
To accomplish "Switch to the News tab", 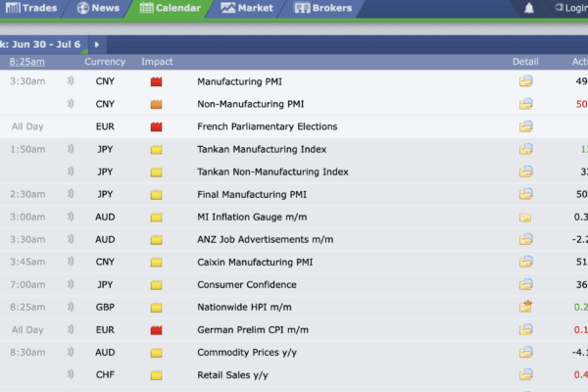I will (x=98, y=8).
